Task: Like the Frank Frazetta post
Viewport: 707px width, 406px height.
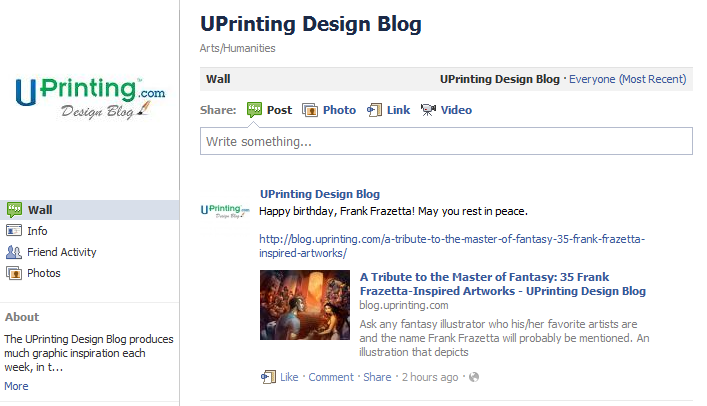Action: click(x=289, y=377)
